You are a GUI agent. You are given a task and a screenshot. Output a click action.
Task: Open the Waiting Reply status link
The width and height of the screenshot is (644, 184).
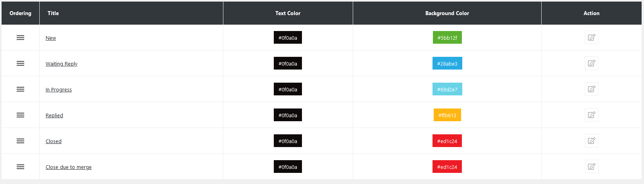pos(62,64)
